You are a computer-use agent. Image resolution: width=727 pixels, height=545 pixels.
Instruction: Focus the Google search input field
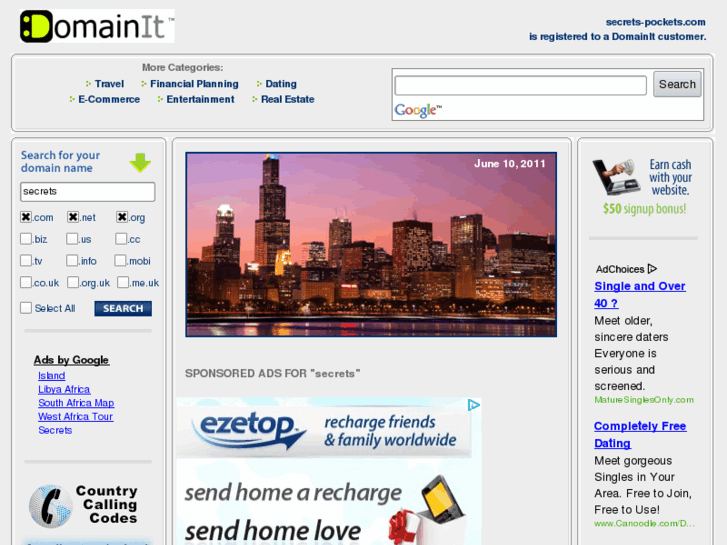click(x=520, y=85)
